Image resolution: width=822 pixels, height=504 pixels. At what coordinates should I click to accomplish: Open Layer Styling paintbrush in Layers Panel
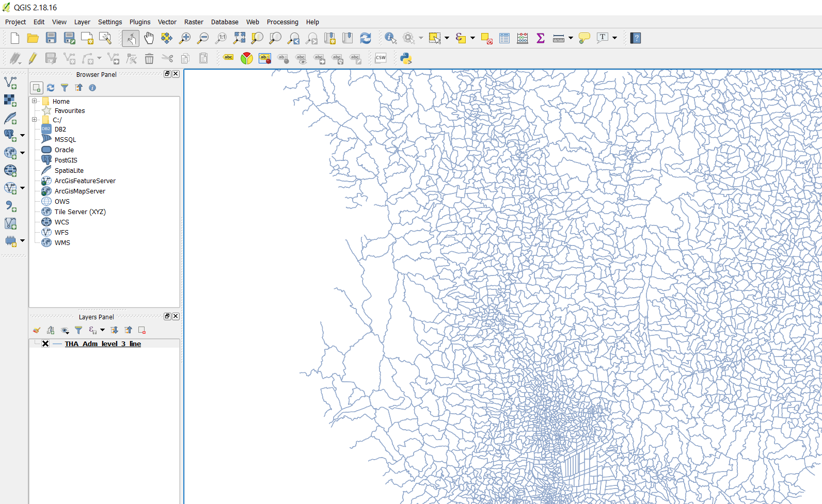pyautogui.click(x=36, y=330)
